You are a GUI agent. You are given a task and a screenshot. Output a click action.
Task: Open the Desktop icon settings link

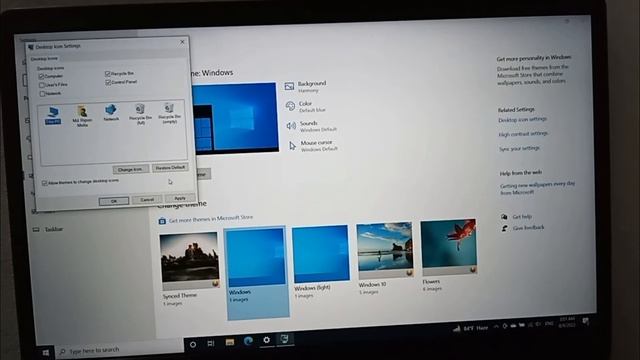(x=522, y=120)
